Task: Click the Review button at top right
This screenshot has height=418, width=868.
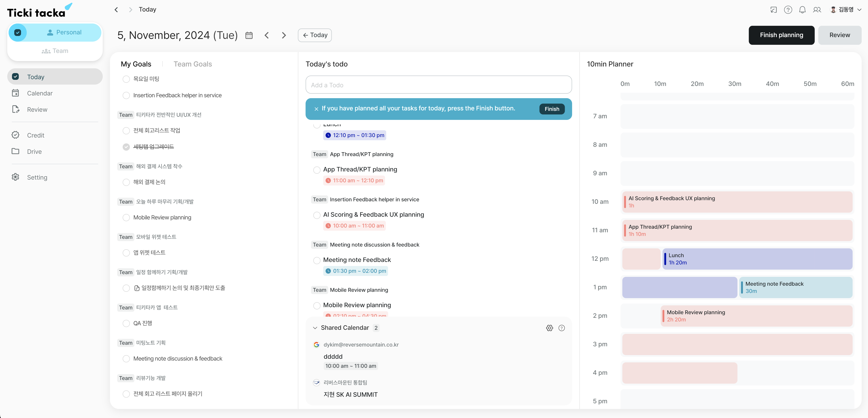Action: [x=839, y=35]
